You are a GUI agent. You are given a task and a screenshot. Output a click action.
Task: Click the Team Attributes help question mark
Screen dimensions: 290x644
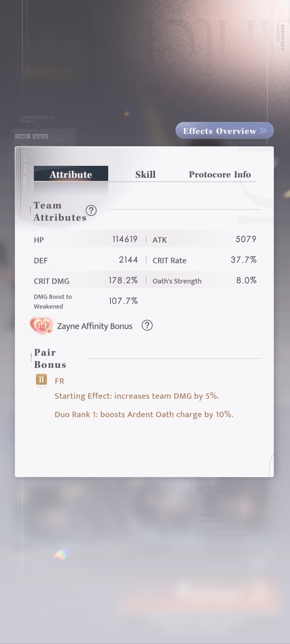coord(91,211)
